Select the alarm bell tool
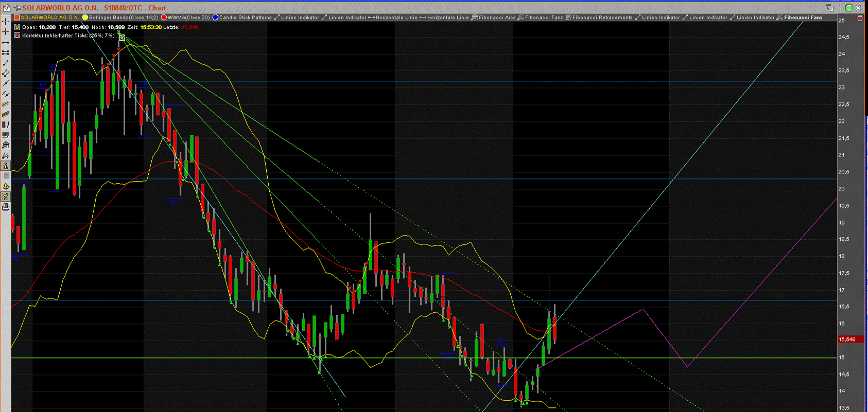 [6, 186]
